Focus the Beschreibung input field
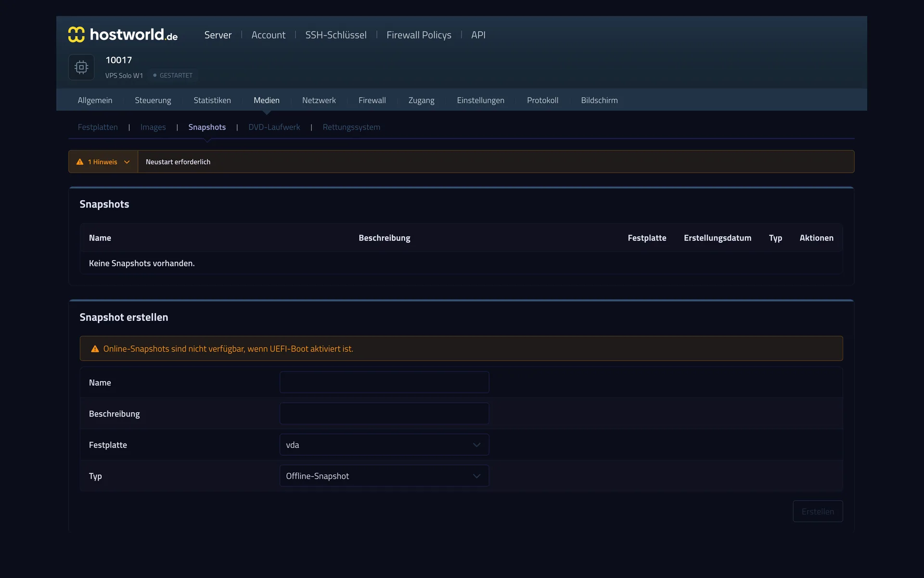Image resolution: width=924 pixels, height=578 pixels. coord(384,413)
